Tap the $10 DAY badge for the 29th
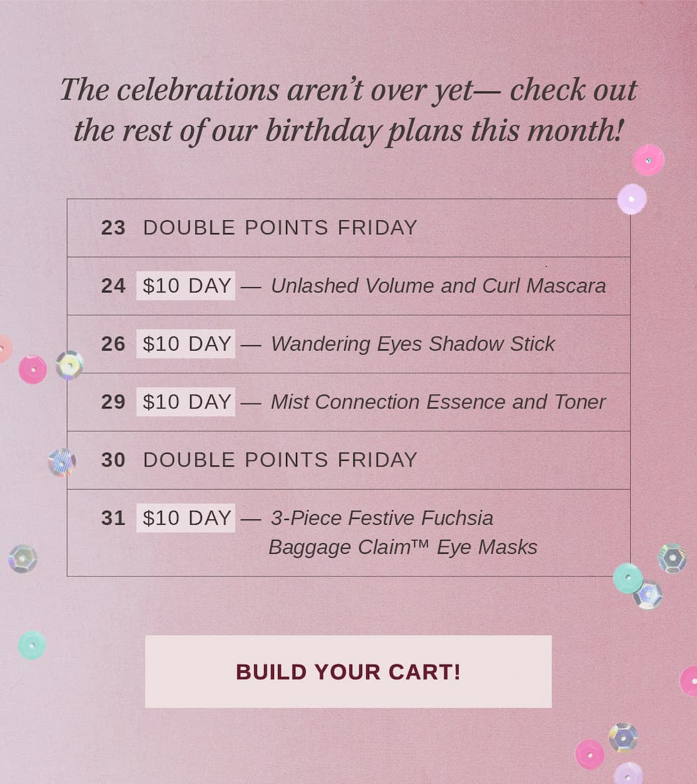697x784 pixels. pos(186,402)
